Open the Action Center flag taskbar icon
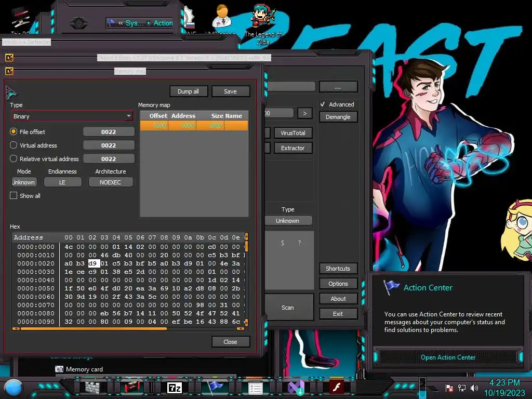This screenshot has width=532, height=399. coord(215,388)
